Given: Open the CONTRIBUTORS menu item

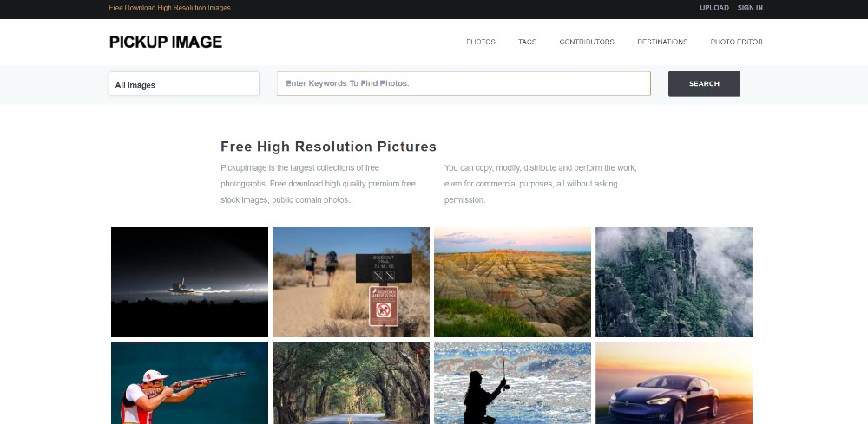Looking at the screenshot, I should (x=587, y=42).
